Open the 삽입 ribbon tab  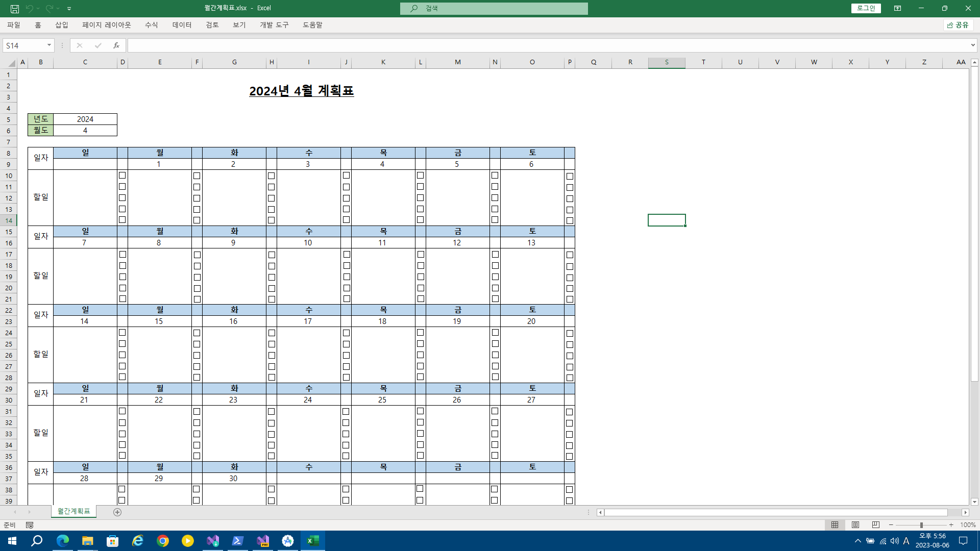click(x=62, y=25)
